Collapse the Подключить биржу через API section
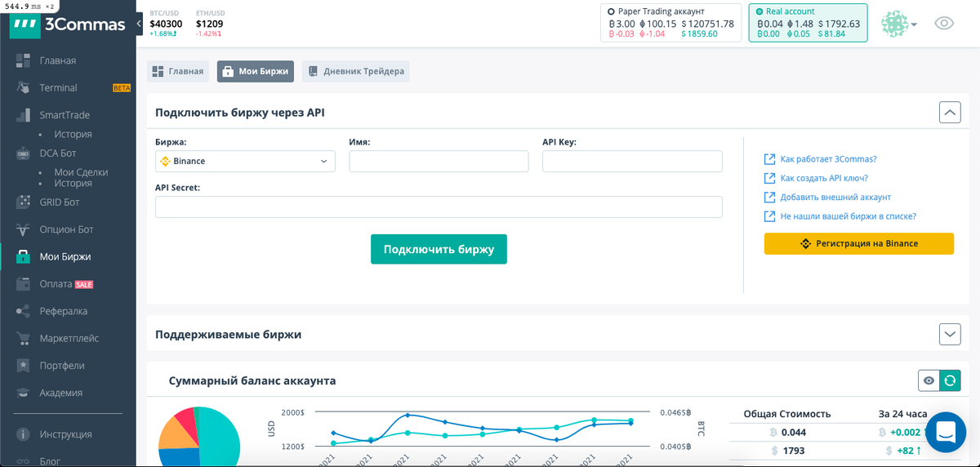 [x=950, y=112]
